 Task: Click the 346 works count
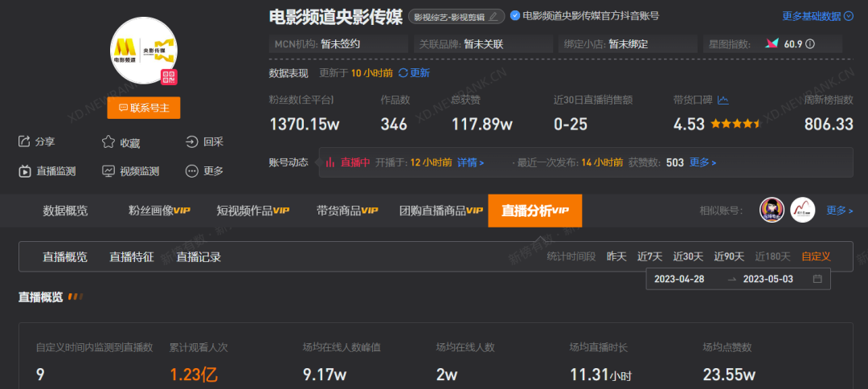(x=394, y=125)
